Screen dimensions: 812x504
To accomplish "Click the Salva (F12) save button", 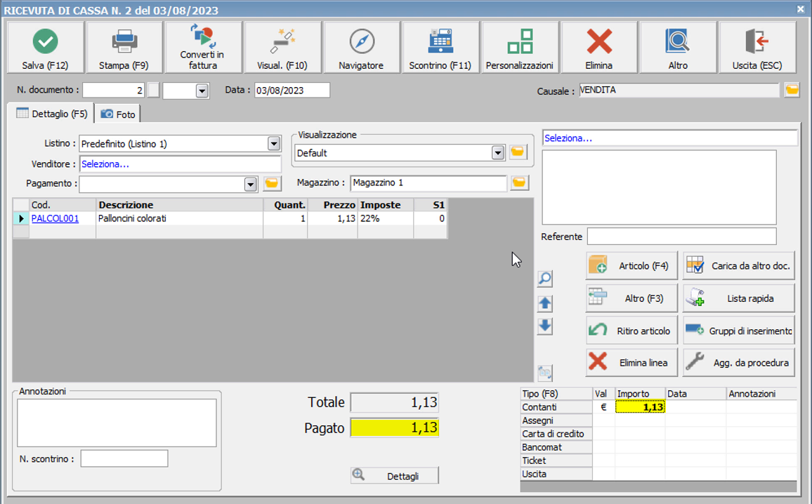I will [46, 47].
